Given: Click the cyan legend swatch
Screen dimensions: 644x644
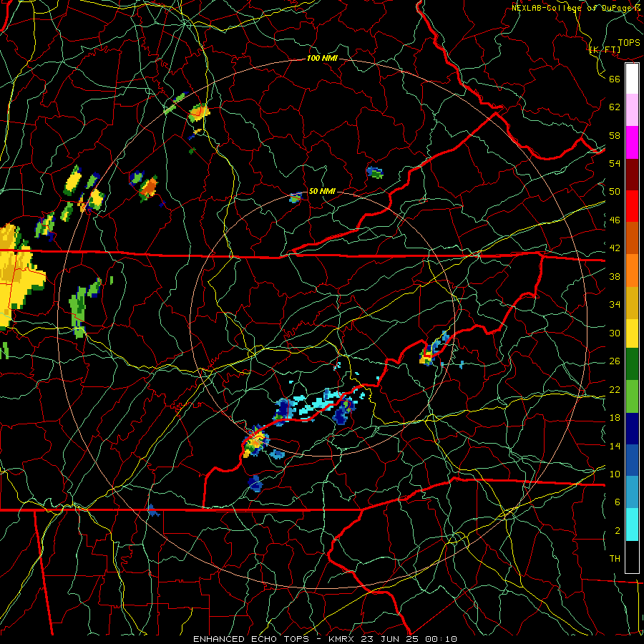Looking at the screenshot, I should (x=632, y=525).
